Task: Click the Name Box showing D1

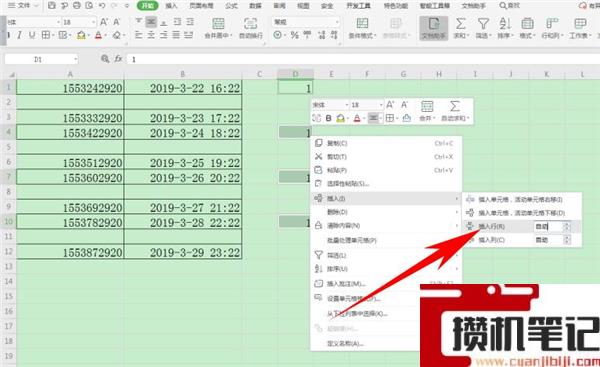Action: (41, 59)
